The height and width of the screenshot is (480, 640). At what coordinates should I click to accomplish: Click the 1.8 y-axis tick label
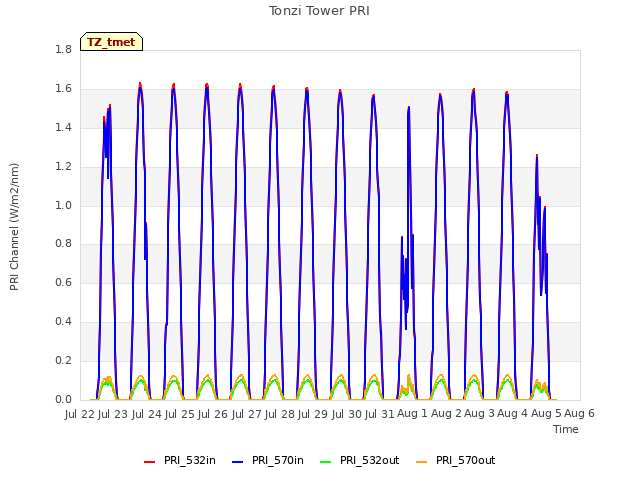pyautogui.click(x=63, y=49)
